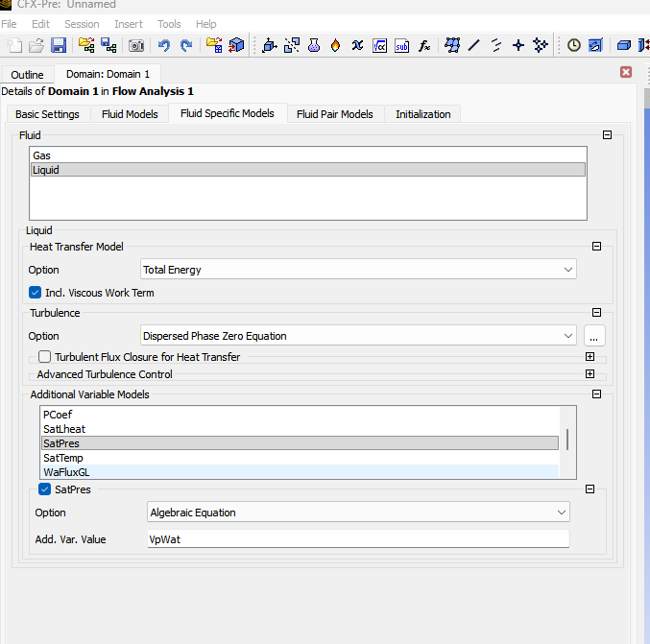Enable Turbulent Flux Closure for Heat Transfer
650x644 pixels.
tap(46, 357)
